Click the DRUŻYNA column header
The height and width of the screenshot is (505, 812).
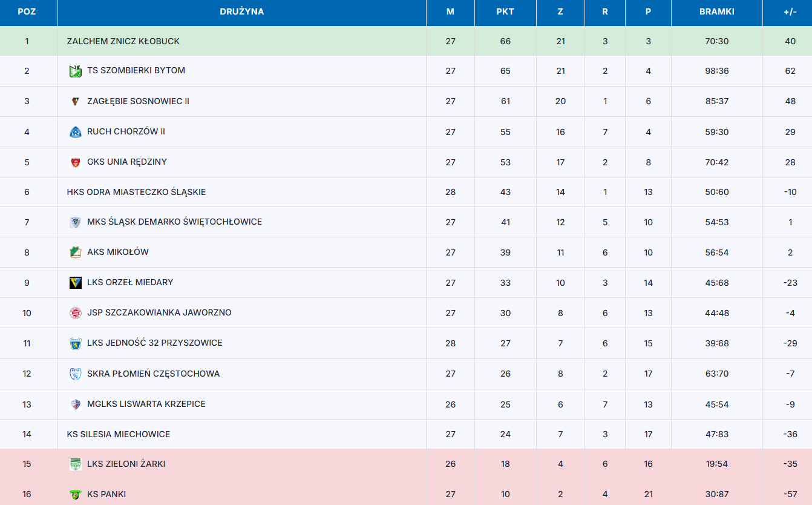241,12
